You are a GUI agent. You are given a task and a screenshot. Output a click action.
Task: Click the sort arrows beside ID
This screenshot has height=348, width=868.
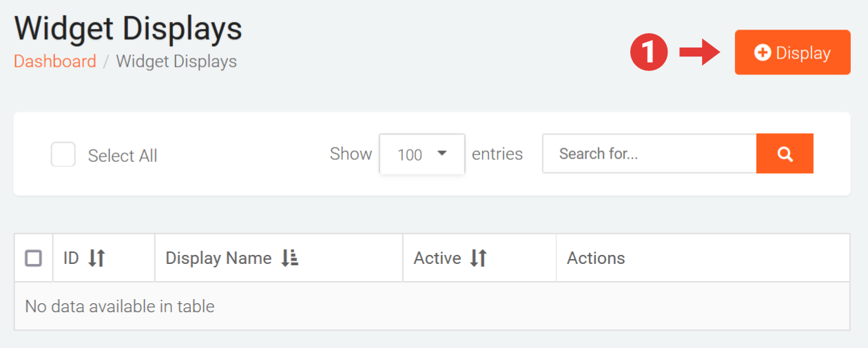click(x=96, y=258)
